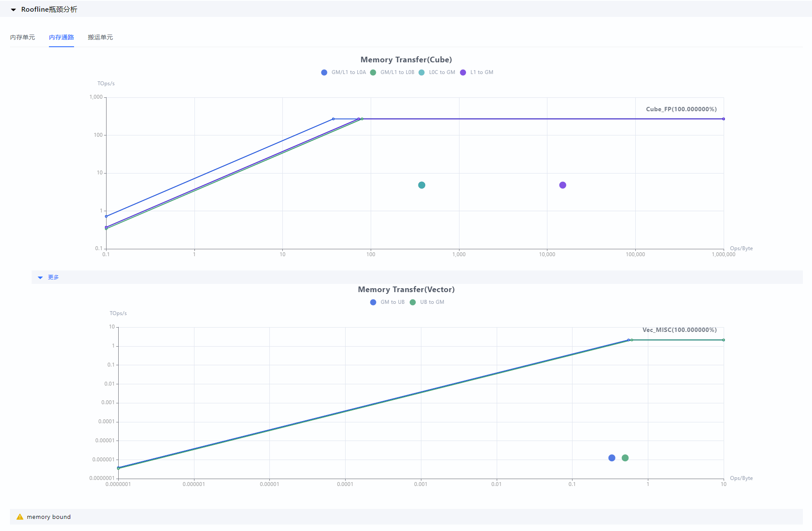The image size is (812, 531).
Task: Toggle the GM/L1 to L0A legend series
Action: point(343,72)
